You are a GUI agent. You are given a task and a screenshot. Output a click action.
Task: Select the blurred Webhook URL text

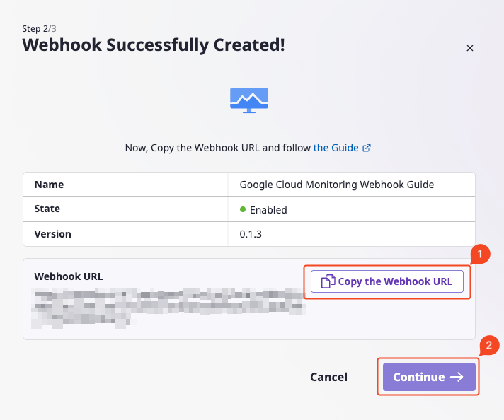tap(168, 308)
